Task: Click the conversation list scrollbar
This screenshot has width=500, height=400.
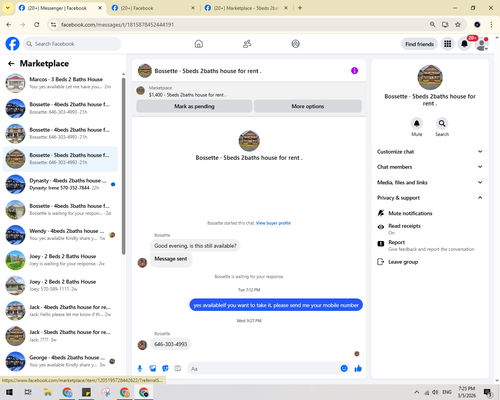Action: (123, 166)
